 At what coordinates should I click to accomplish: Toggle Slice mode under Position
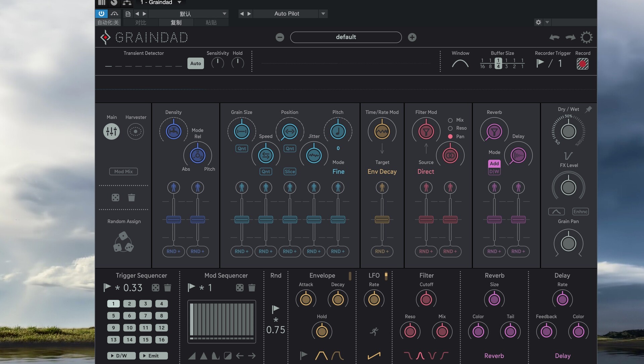click(289, 171)
